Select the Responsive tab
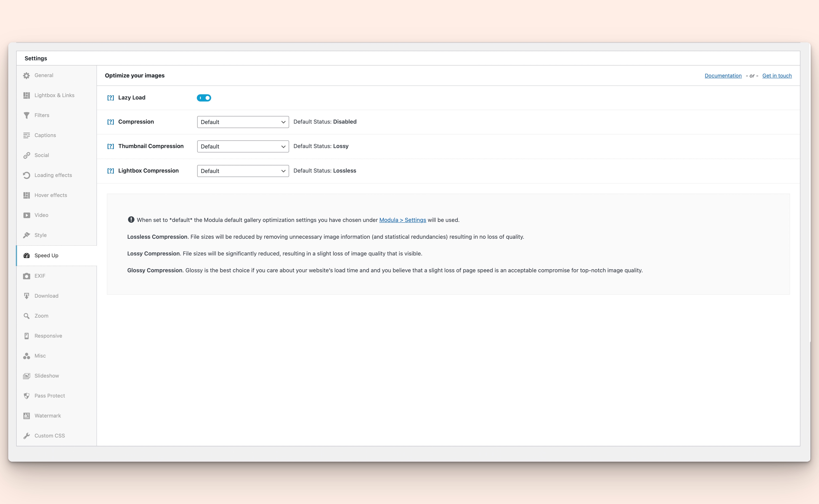 pos(57,336)
